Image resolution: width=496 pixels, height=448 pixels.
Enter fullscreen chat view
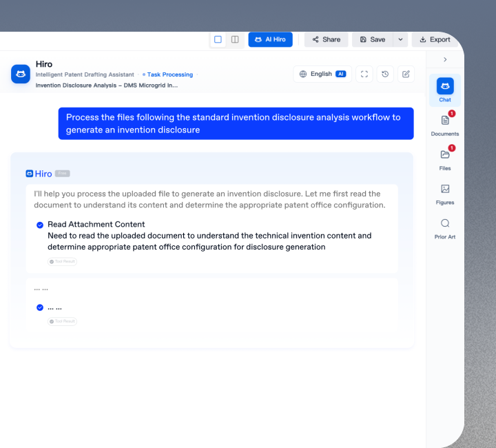[364, 74]
